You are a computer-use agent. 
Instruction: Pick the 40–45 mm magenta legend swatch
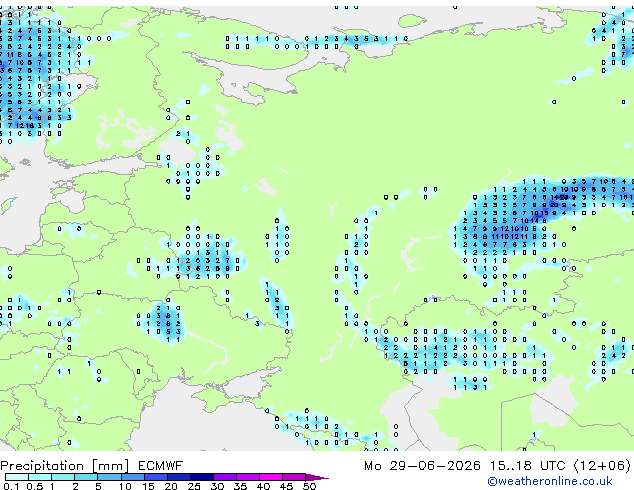pos(271,477)
